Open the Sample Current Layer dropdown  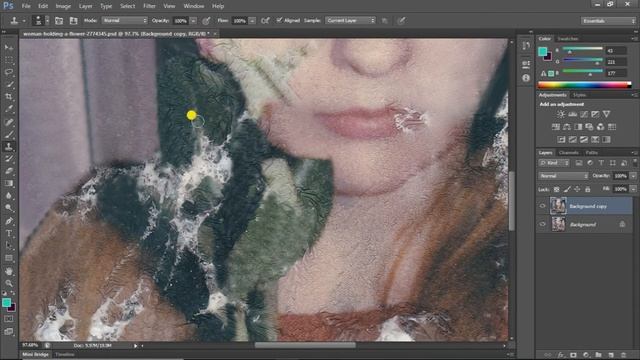tap(350, 20)
